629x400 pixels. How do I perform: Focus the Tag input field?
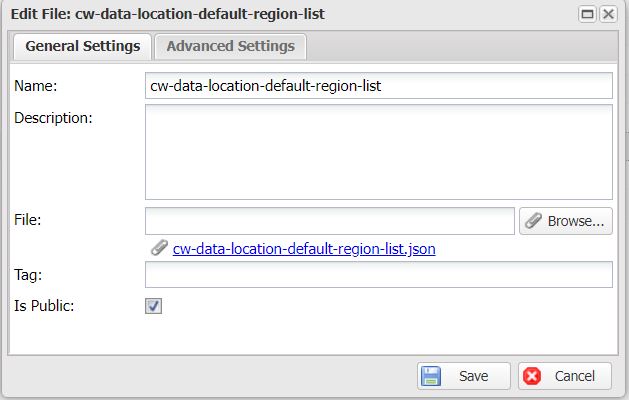click(x=378, y=275)
